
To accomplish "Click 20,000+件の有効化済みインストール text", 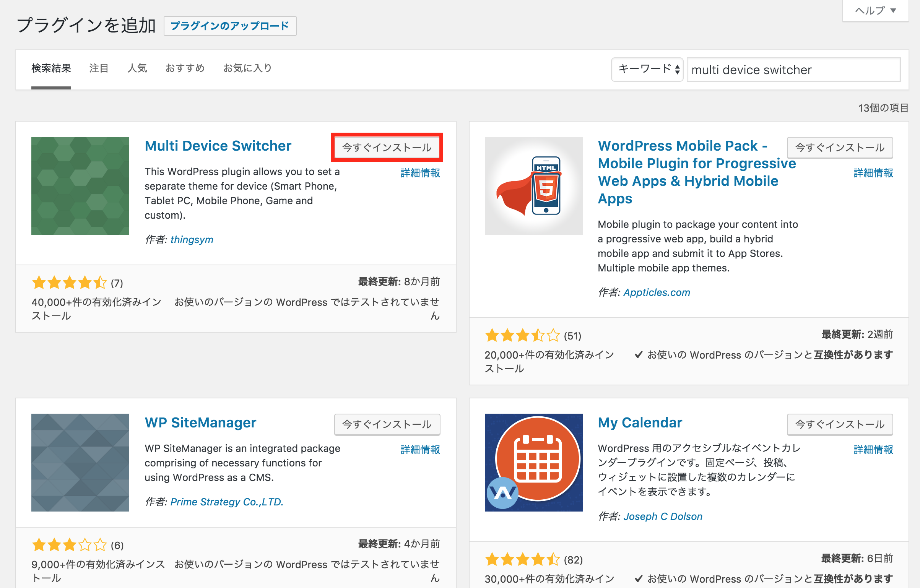I will tap(549, 362).
